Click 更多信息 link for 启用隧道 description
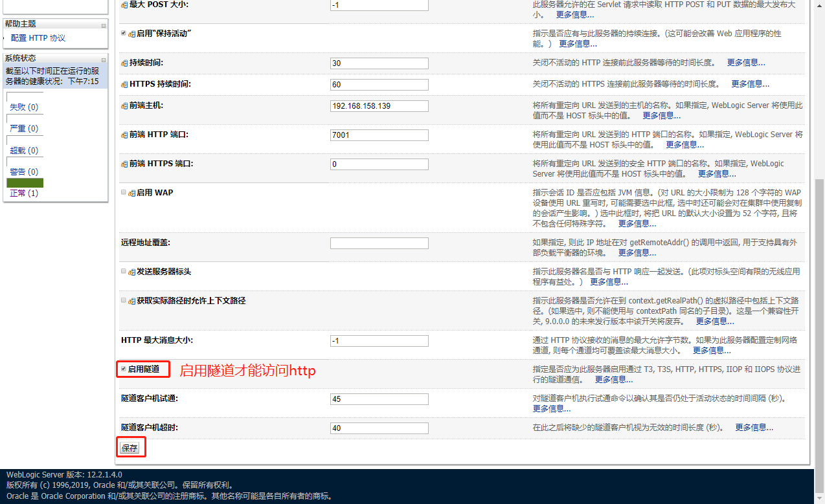This screenshot has width=825, height=504. point(614,380)
